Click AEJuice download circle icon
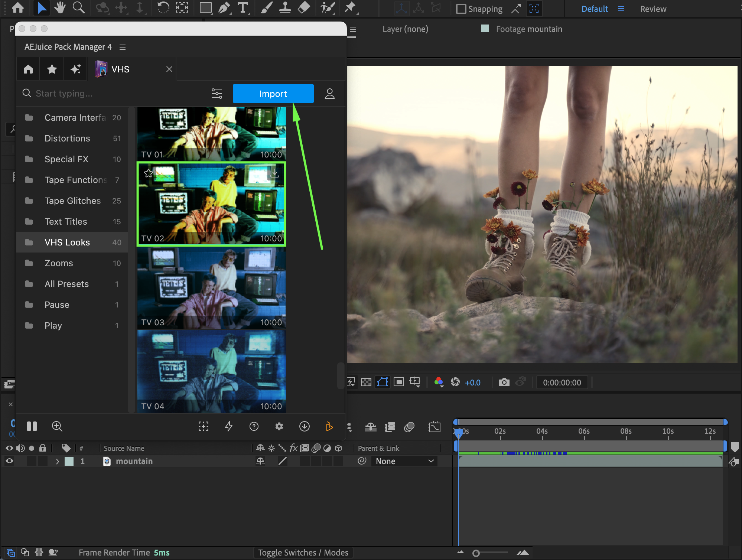 [305, 426]
